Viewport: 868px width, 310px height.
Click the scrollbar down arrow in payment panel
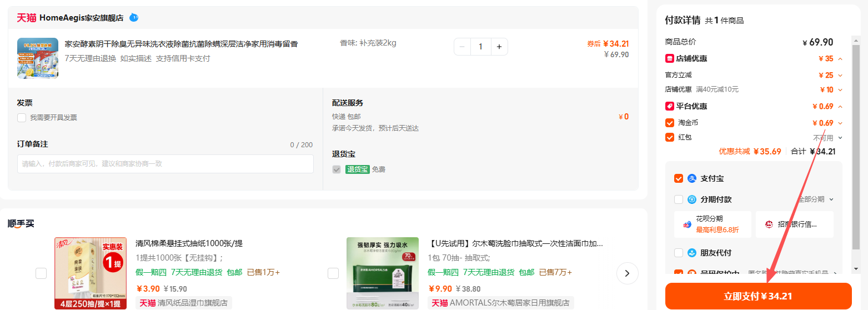(x=856, y=268)
